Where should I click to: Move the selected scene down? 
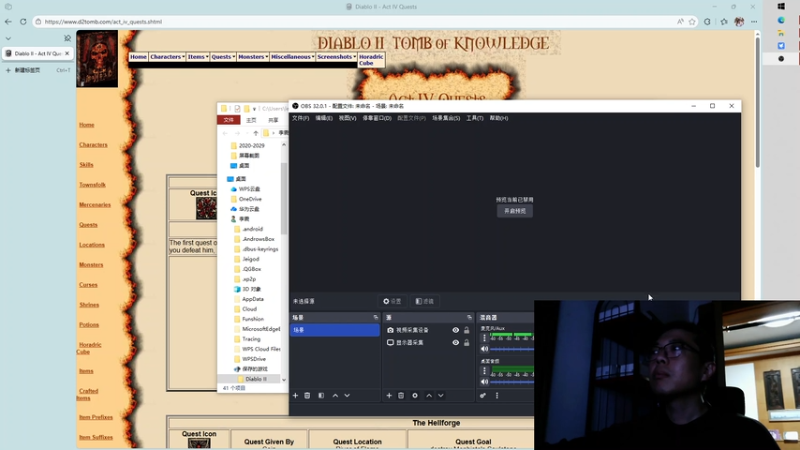[347, 395]
